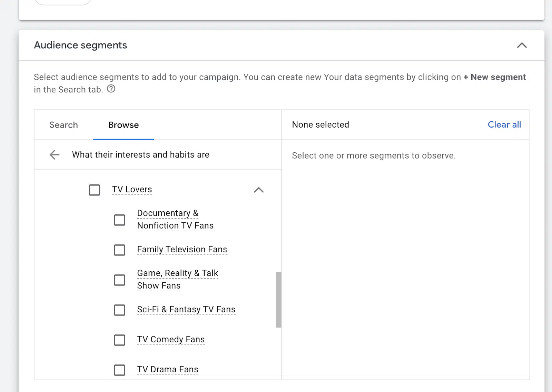Check the TV Lovers checkbox
Image resolution: width=552 pixels, height=392 pixels.
point(95,190)
